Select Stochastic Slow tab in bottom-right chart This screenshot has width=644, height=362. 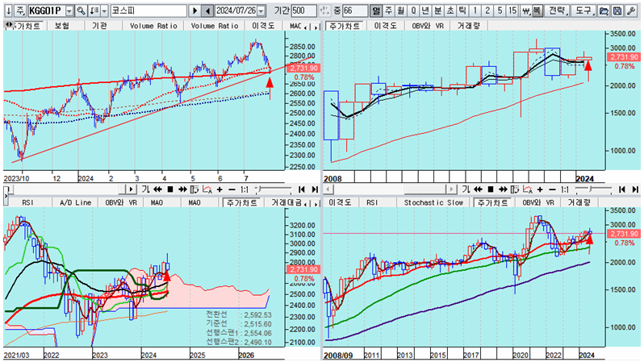(433, 202)
